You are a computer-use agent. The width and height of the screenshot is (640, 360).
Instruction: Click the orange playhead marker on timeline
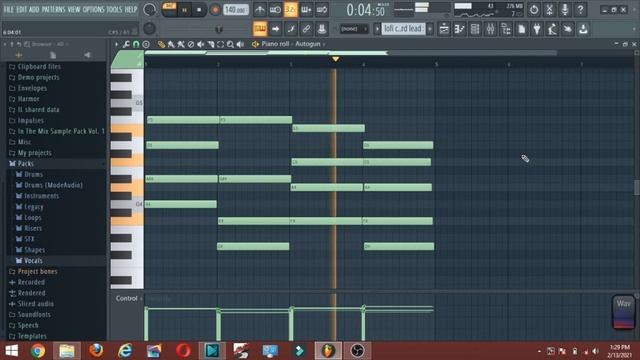[x=335, y=59]
